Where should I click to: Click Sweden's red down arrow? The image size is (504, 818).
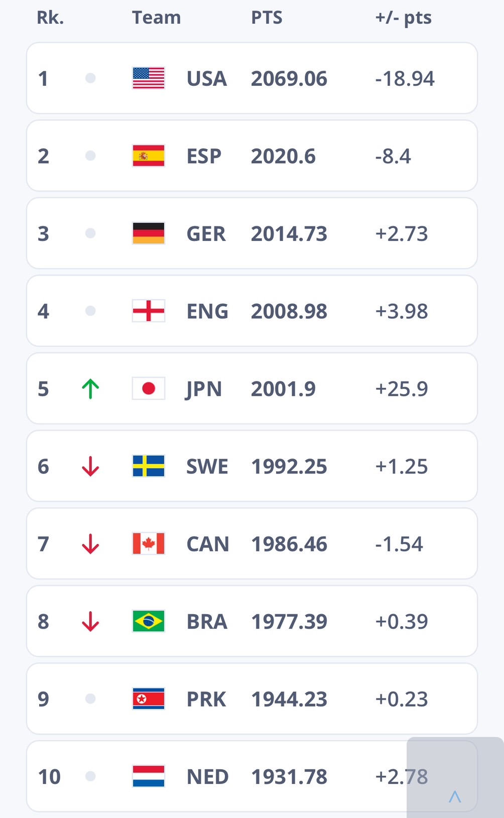point(90,466)
